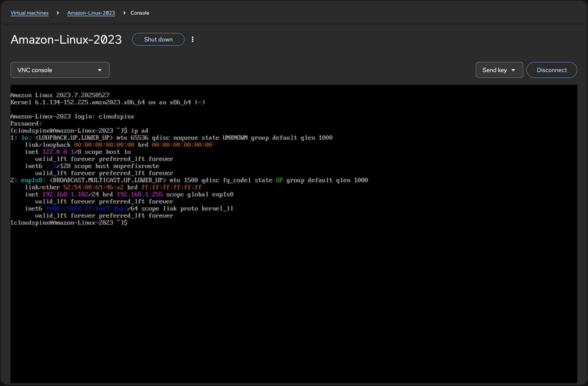Open the Send key dropdown menu
Screen dimensions: 588x386
(x=499, y=70)
